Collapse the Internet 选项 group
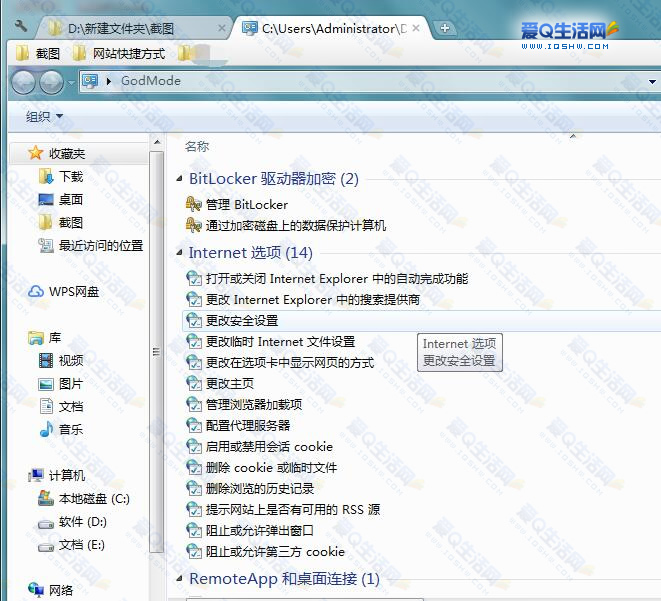Viewport: 661px width, 601px height. (179, 253)
